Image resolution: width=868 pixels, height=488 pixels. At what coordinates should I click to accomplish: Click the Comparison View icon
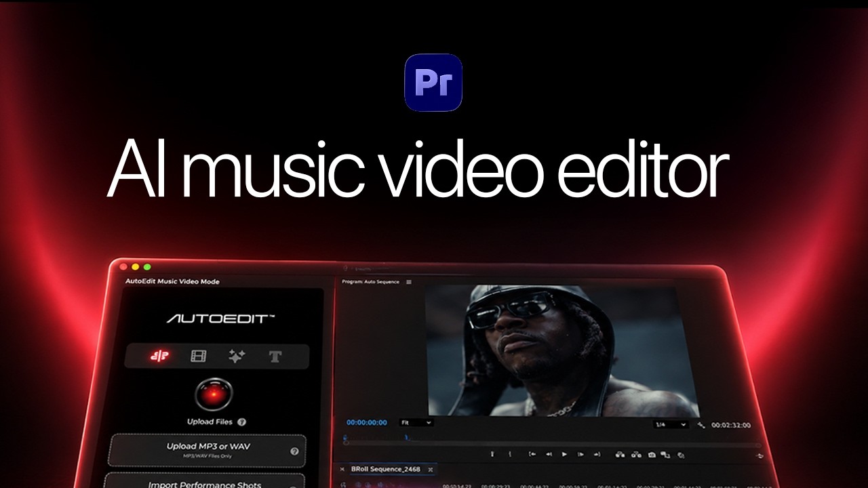pyautogui.click(x=665, y=455)
